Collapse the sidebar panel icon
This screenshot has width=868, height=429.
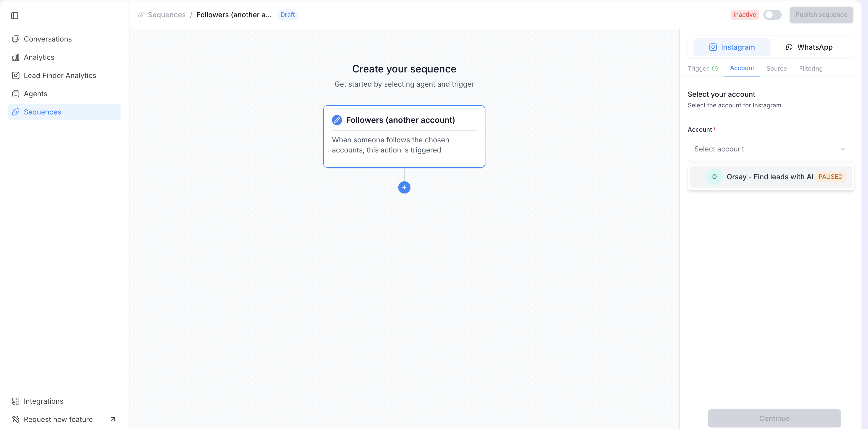click(x=14, y=15)
